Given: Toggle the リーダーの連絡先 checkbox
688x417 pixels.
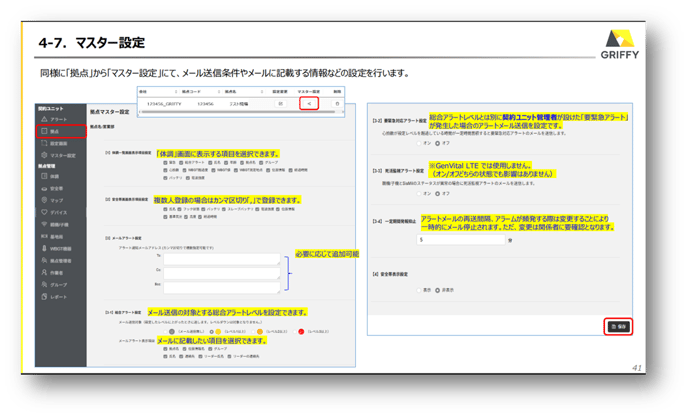Looking at the screenshot, I should click(x=229, y=356).
